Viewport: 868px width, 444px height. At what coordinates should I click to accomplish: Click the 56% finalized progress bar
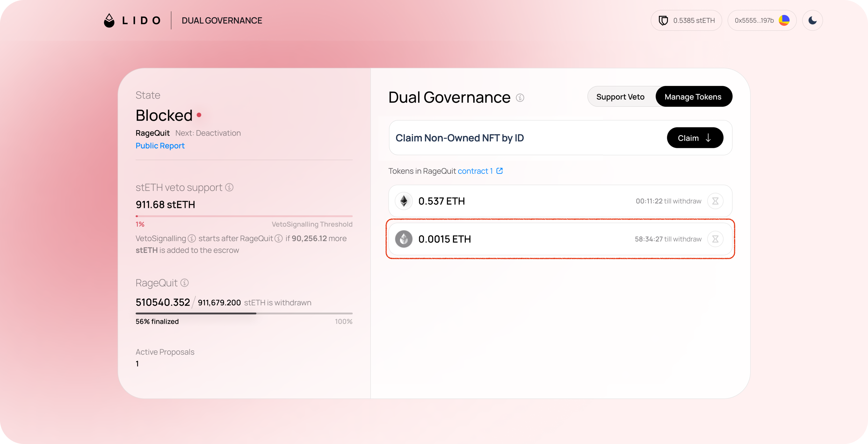click(x=244, y=313)
